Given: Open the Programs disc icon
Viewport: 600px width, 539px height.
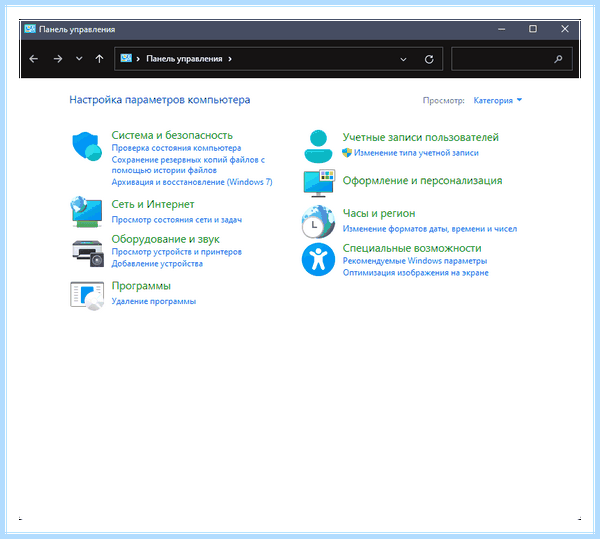Looking at the screenshot, I should (x=87, y=296).
